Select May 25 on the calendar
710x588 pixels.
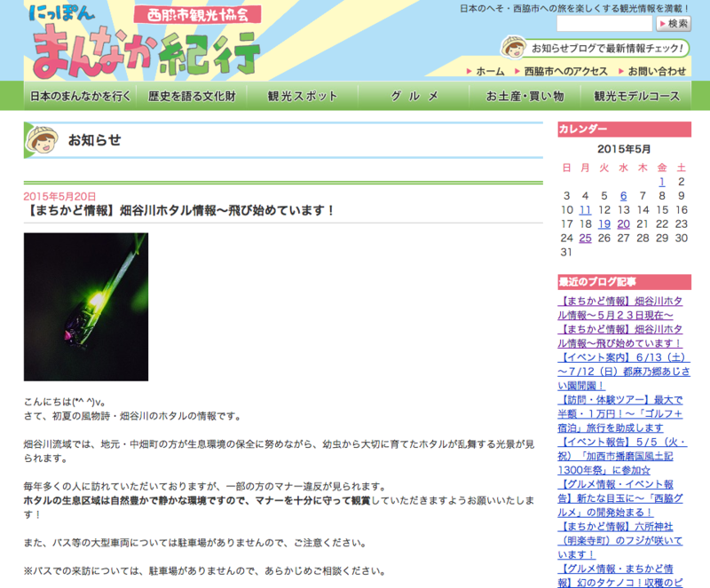[x=585, y=238]
